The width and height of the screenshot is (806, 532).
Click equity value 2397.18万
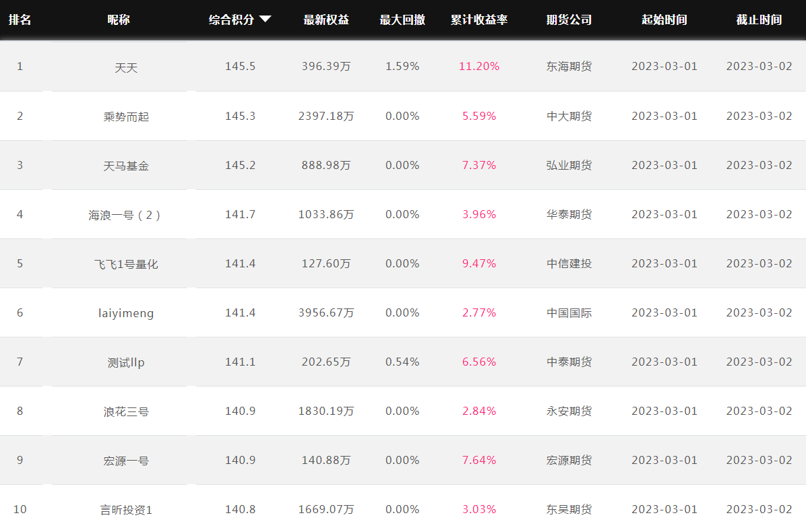(x=326, y=116)
